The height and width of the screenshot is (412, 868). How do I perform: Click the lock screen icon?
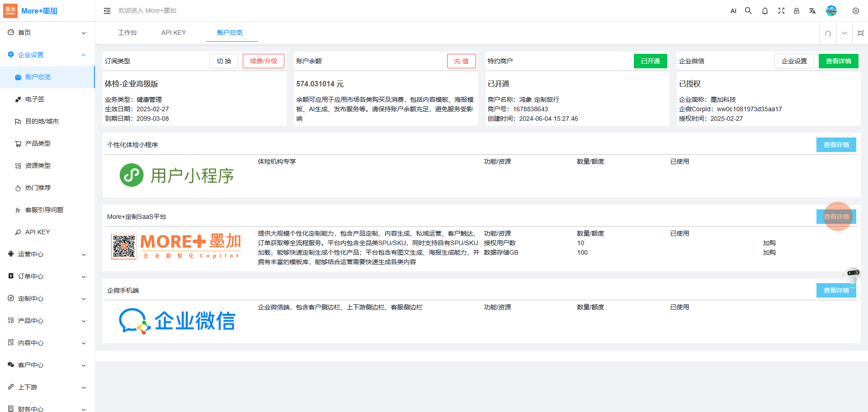[x=797, y=11]
